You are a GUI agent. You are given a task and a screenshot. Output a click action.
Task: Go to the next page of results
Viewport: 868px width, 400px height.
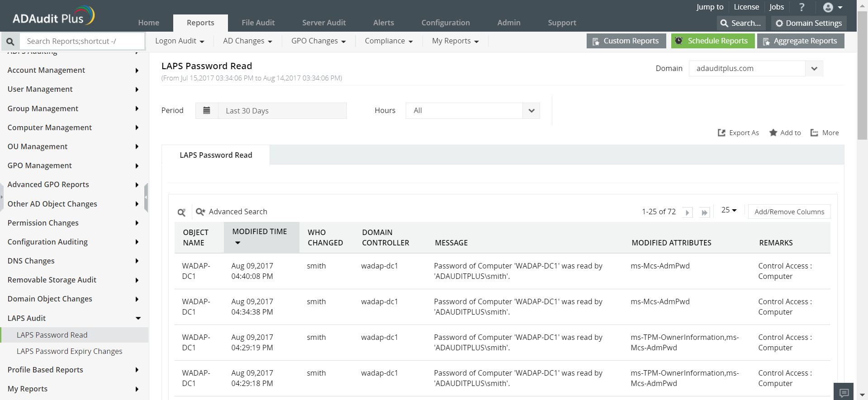pos(688,212)
